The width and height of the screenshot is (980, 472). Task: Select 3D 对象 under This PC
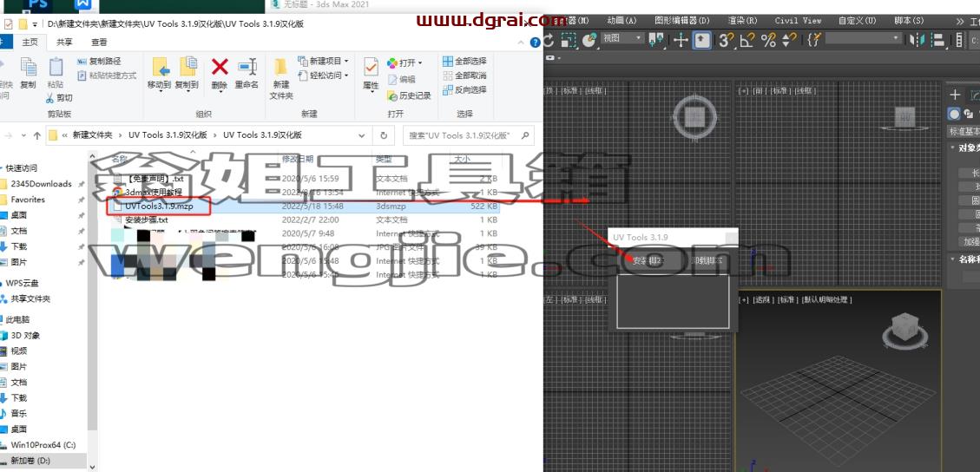25,335
